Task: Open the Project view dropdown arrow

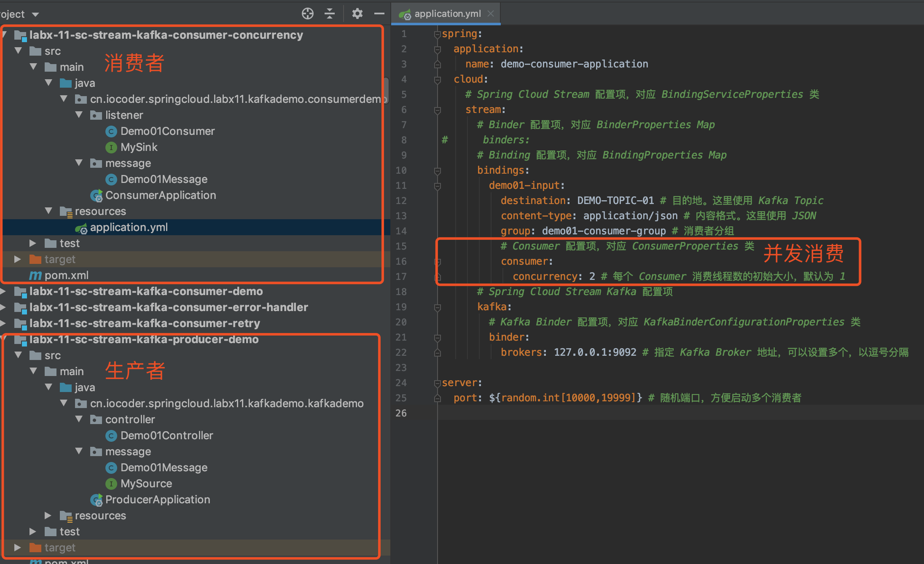Action: click(35, 15)
